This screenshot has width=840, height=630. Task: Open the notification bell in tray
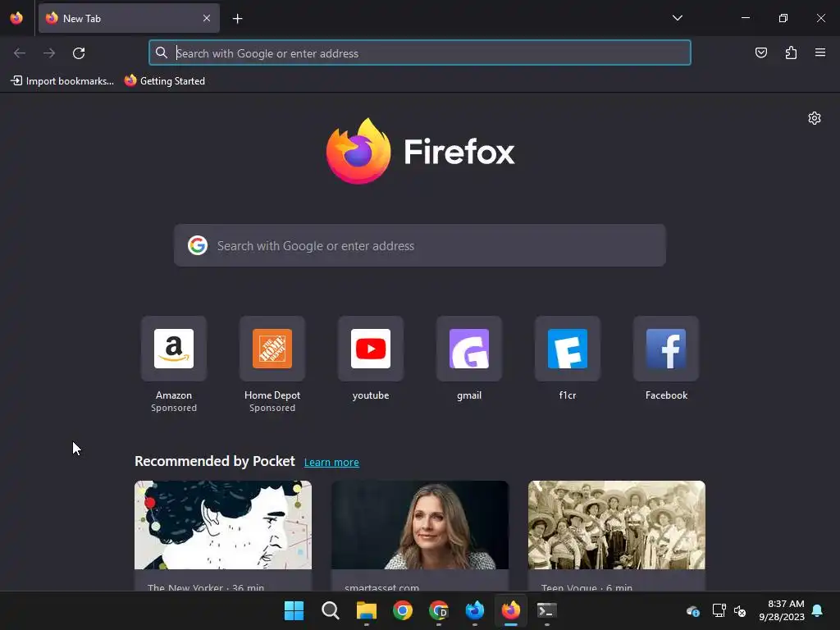pyautogui.click(x=818, y=610)
